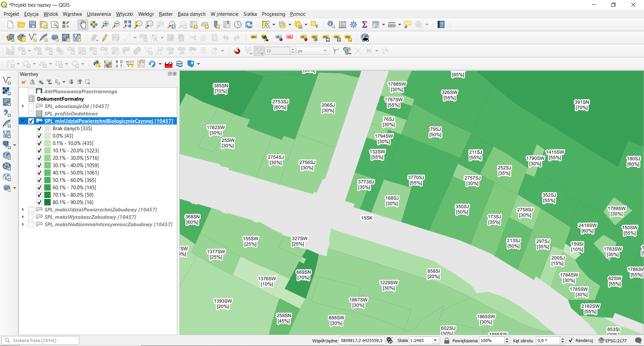Collapse the SPL_minUdzialPowierzchniBiologicznieCzynnej layer
Image resolution: width=644 pixels, height=346 pixels.
(23, 121)
